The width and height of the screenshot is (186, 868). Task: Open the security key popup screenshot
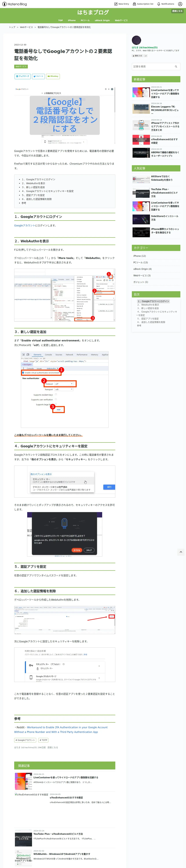coord(64,534)
